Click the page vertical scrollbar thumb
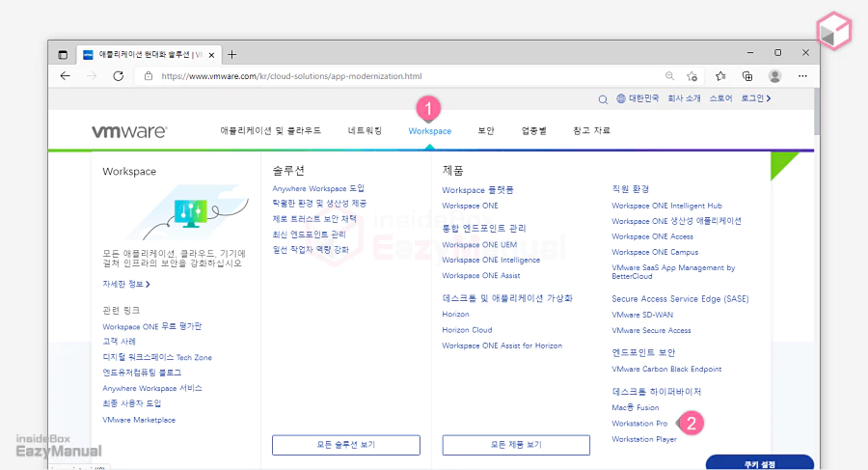Screen dimensions: 868x470 (x=817, y=111)
